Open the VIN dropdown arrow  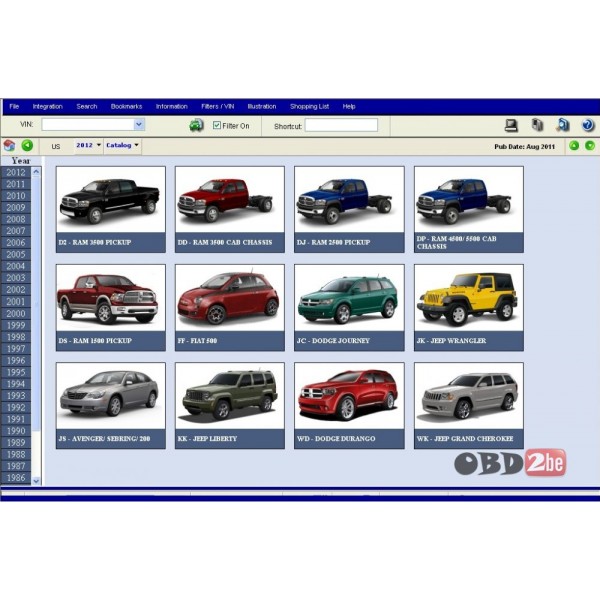tap(139, 124)
